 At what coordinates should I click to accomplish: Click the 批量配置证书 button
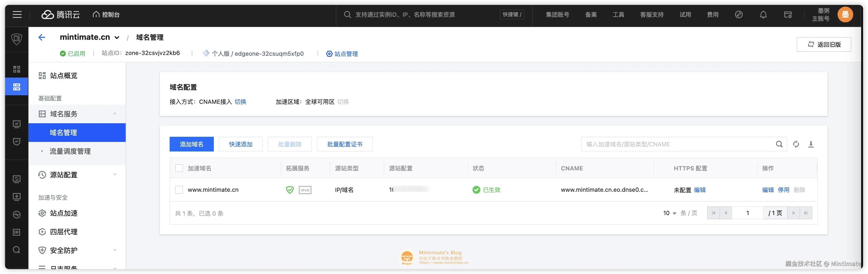tap(345, 144)
